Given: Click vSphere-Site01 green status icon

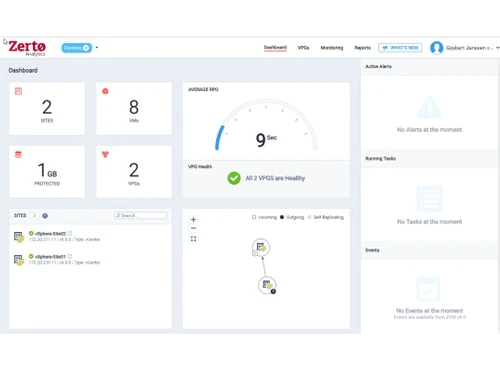Looking at the screenshot, I should [x=31, y=256].
